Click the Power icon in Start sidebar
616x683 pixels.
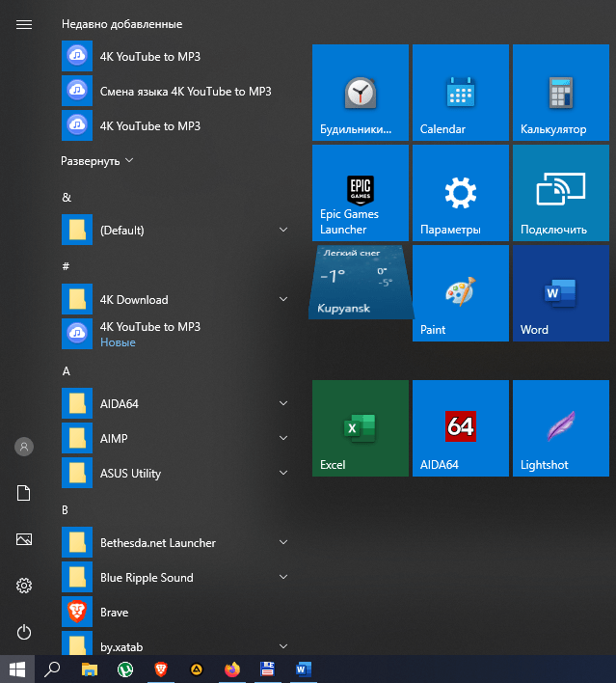click(x=24, y=632)
